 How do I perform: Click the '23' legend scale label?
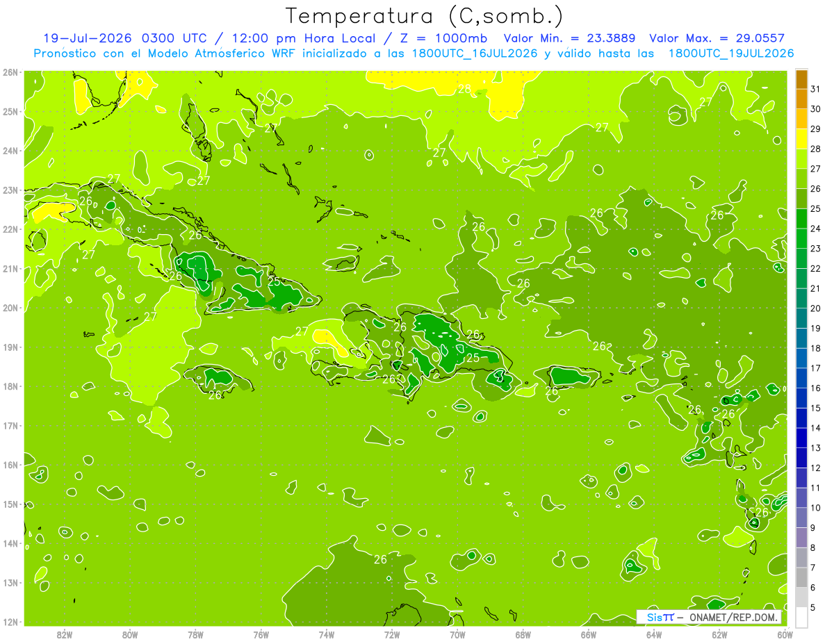[815, 248]
